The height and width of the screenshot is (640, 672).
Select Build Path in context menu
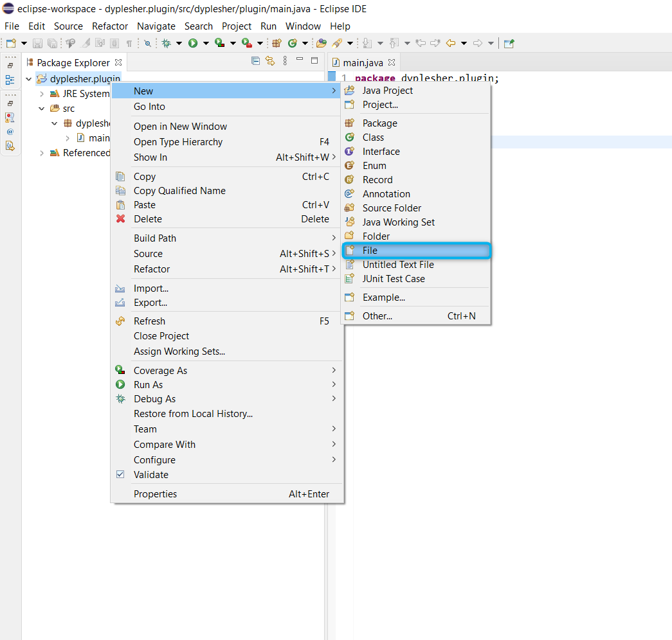click(x=227, y=238)
